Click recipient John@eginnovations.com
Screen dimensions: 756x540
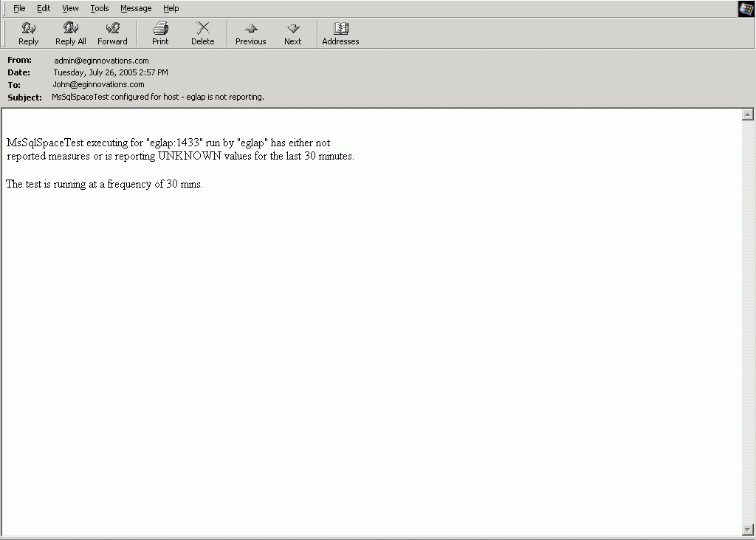point(98,84)
